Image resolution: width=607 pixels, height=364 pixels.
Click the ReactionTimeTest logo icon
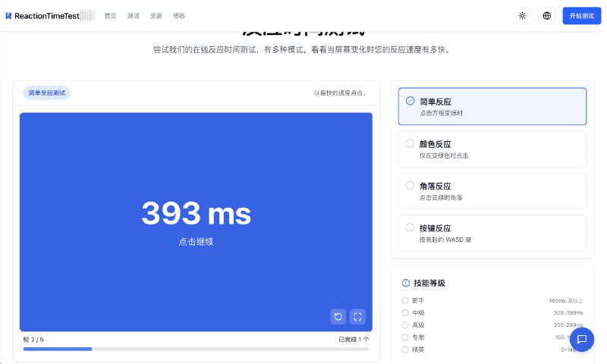click(x=8, y=15)
